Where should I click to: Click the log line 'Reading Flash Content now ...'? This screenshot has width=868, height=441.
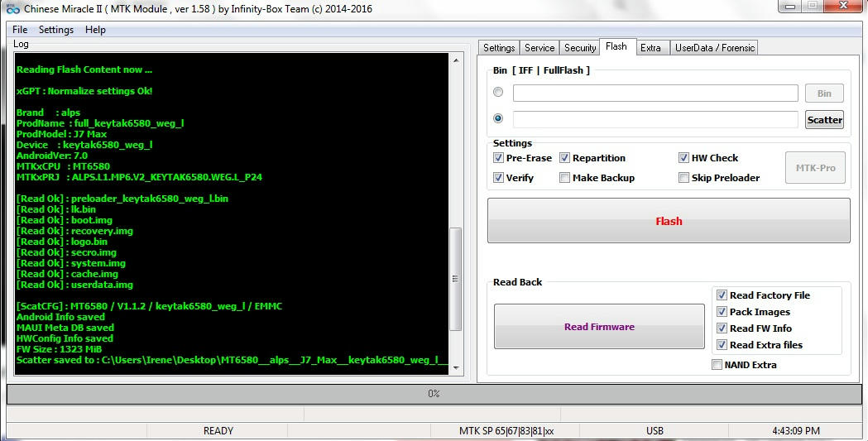pos(84,70)
